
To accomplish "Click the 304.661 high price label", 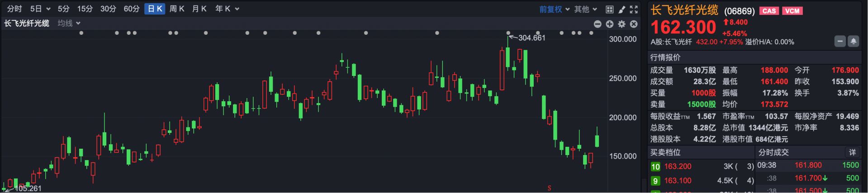I will tap(532, 38).
